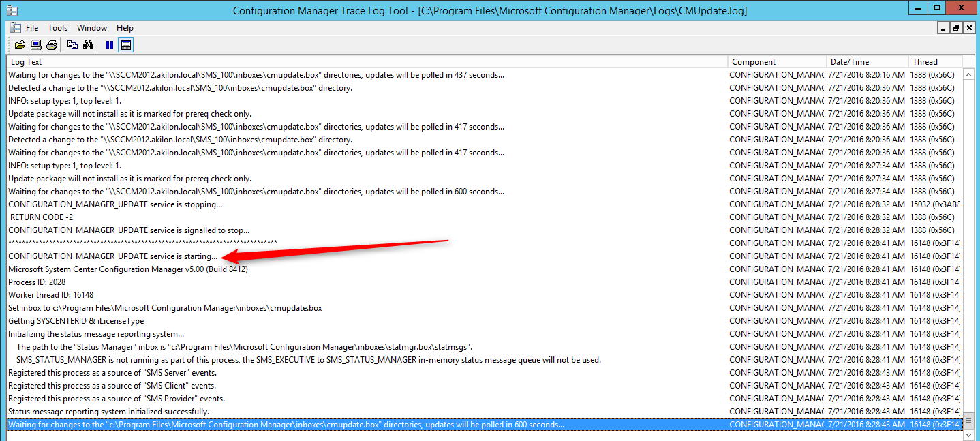Open the Window menu

(92, 28)
